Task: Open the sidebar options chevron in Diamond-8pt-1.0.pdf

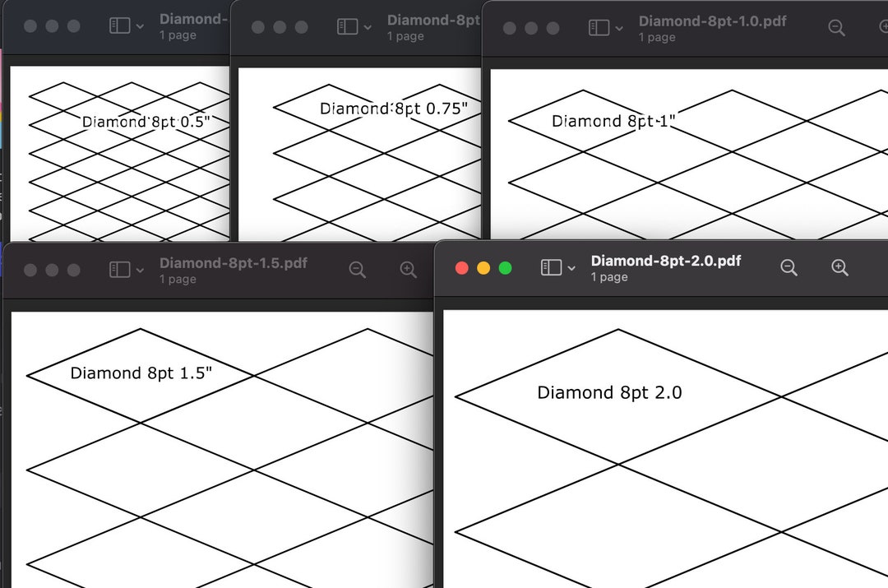Action: pyautogui.click(x=618, y=27)
